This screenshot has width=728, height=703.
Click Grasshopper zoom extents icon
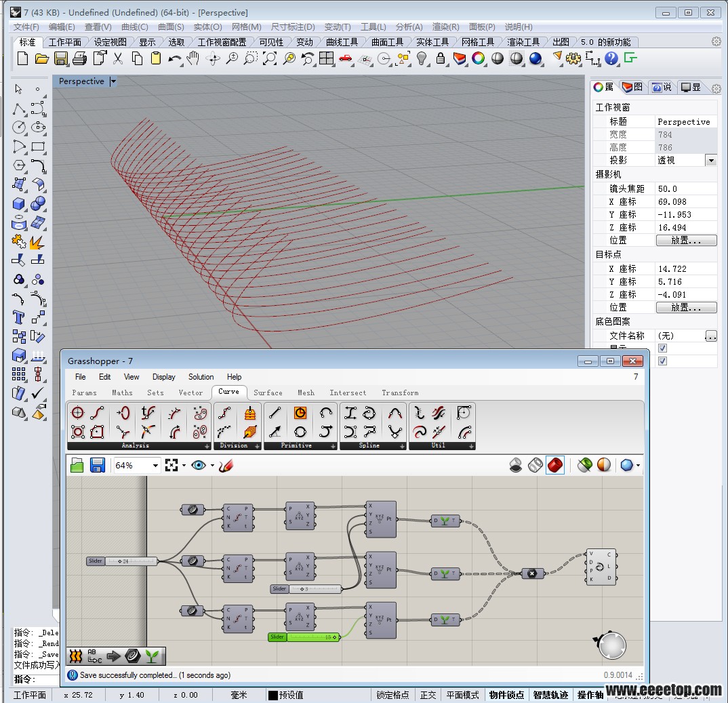[171, 465]
